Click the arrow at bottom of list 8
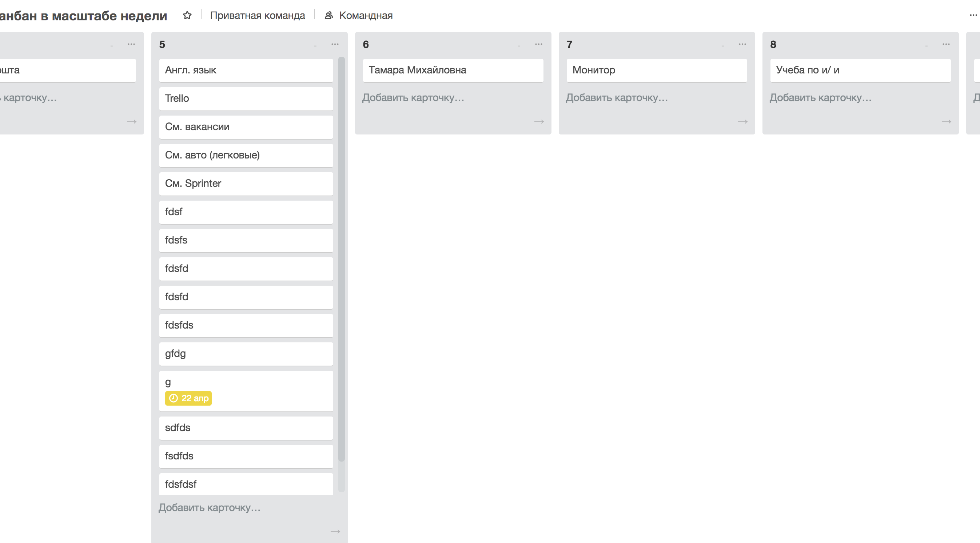Screen dimensions: 980x543 (947, 122)
